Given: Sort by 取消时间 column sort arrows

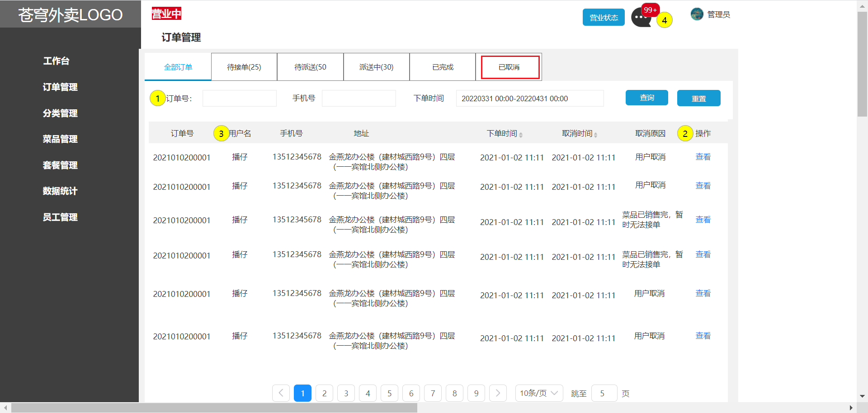Looking at the screenshot, I should pos(595,135).
